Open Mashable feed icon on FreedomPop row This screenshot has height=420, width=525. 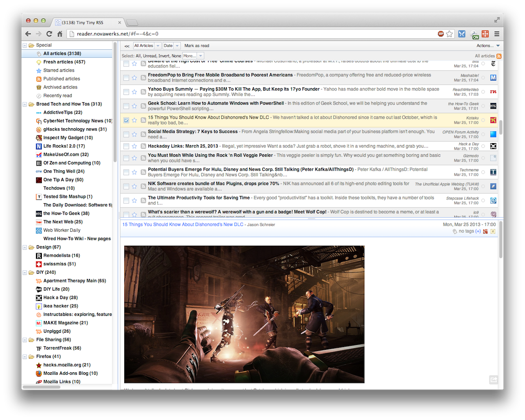[493, 78]
